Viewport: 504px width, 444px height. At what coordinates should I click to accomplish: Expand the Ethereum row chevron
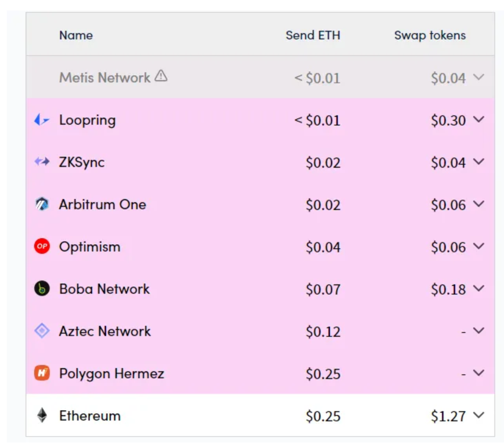[478, 415]
